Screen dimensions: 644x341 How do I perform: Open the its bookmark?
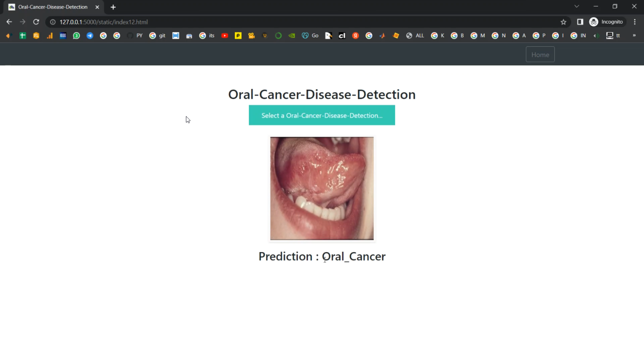(x=207, y=36)
